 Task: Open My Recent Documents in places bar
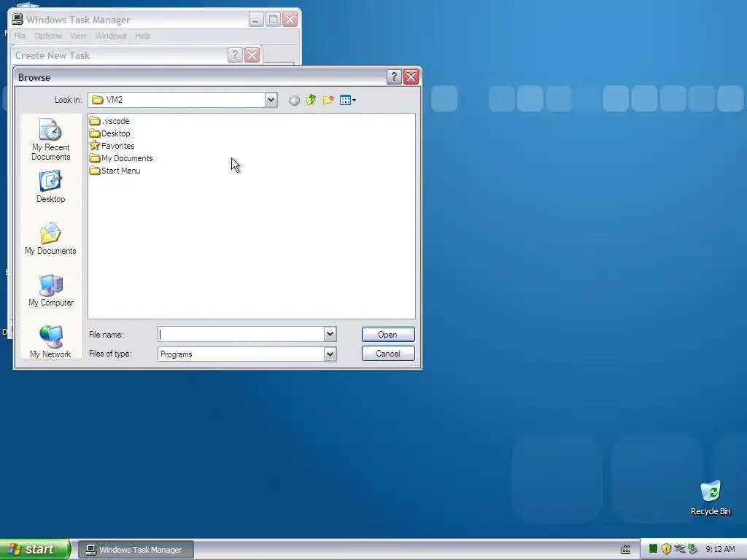[50, 139]
